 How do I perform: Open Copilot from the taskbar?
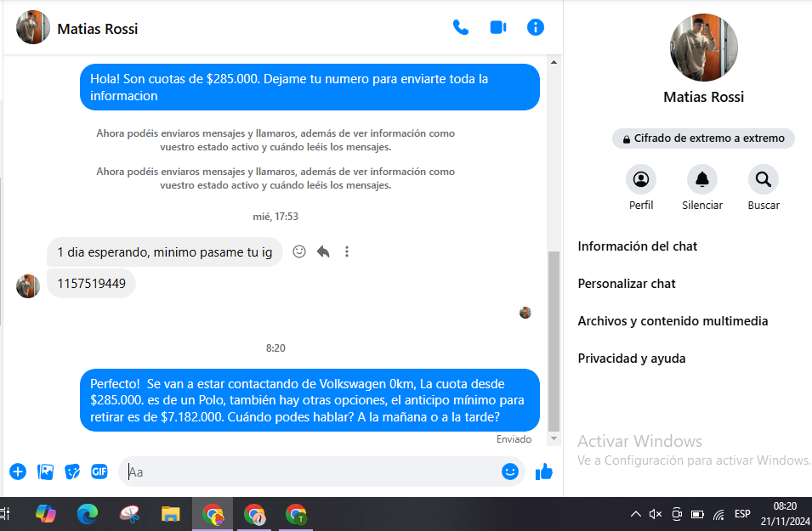pos(46,514)
